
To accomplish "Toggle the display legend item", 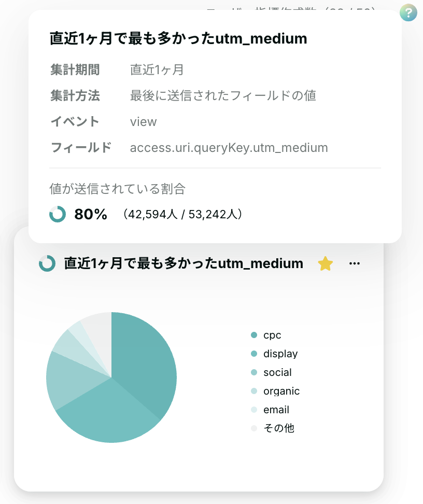I will pyautogui.click(x=274, y=354).
